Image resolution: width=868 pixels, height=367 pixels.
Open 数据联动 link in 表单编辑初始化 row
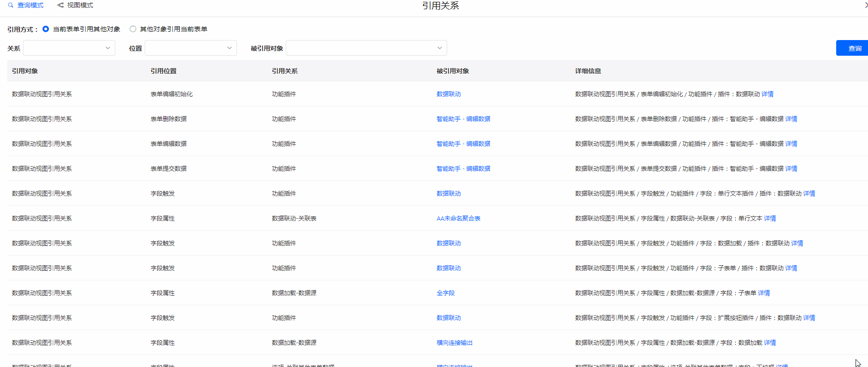tap(449, 94)
